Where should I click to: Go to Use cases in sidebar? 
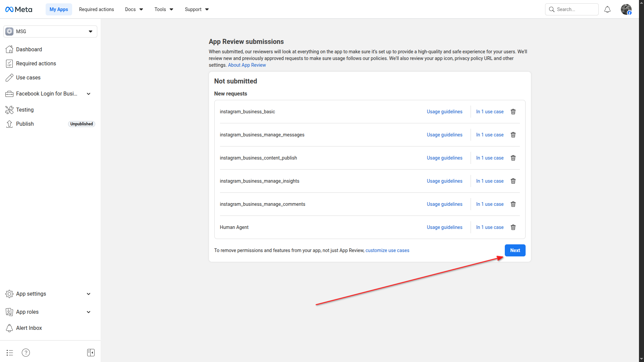point(28,78)
